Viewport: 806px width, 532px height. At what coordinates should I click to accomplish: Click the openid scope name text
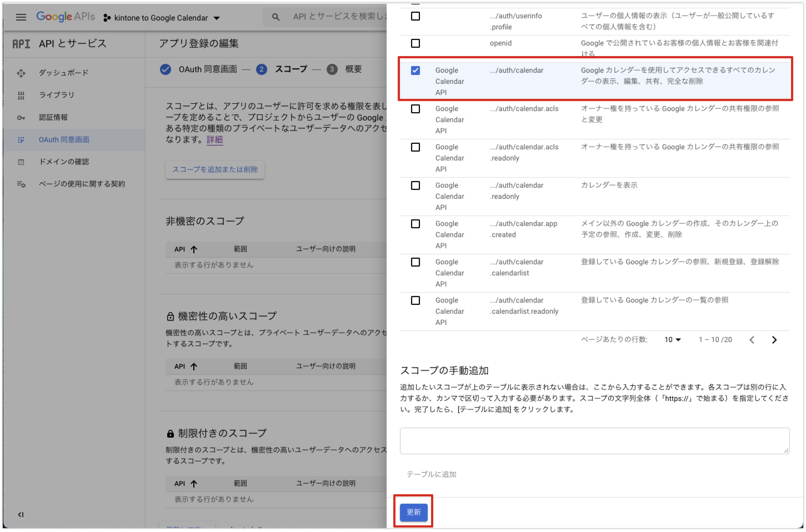tap(500, 43)
